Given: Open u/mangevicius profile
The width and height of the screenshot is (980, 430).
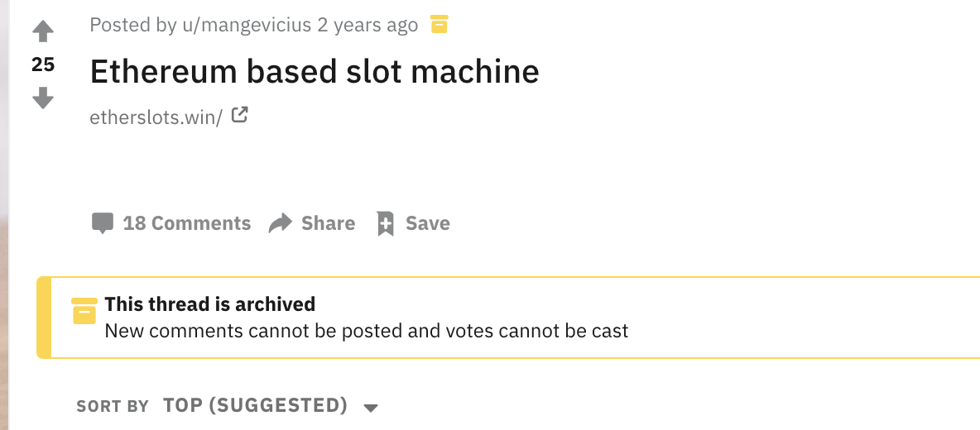Looking at the screenshot, I should tap(247, 26).
